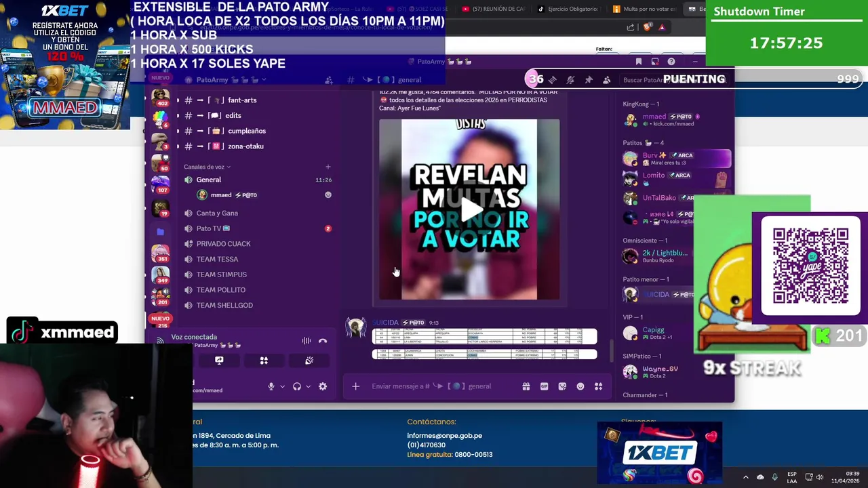Send a gift using the gift icon
The width and height of the screenshot is (868, 488).
coord(526,386)
